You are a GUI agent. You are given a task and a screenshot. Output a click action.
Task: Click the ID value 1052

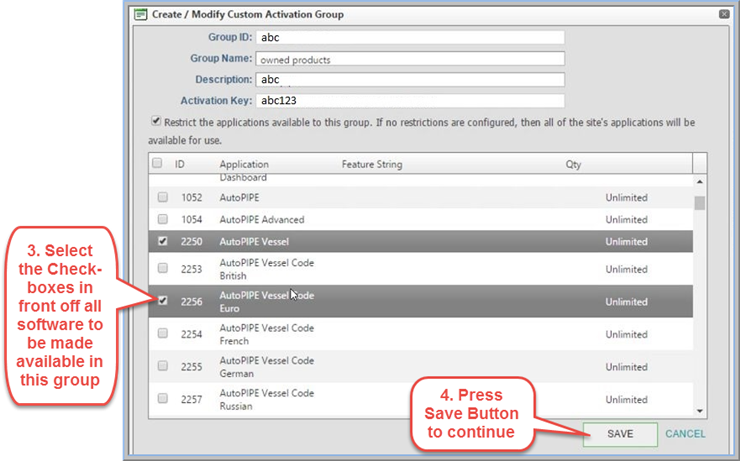point(192,197)
